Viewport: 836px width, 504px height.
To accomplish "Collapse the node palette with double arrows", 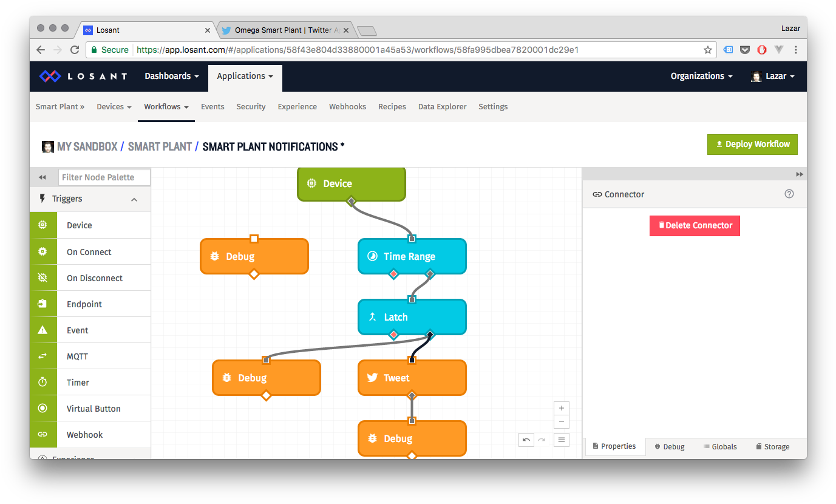I will (x=42, y=177).
